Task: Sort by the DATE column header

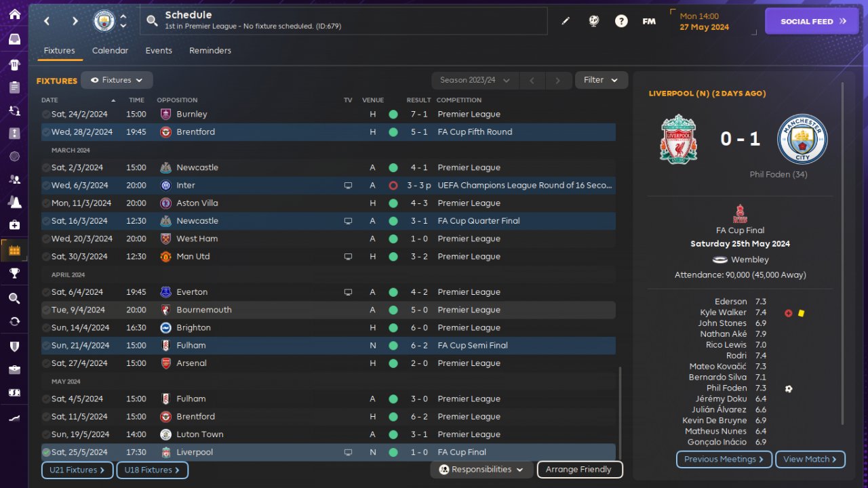Action: 50,100
